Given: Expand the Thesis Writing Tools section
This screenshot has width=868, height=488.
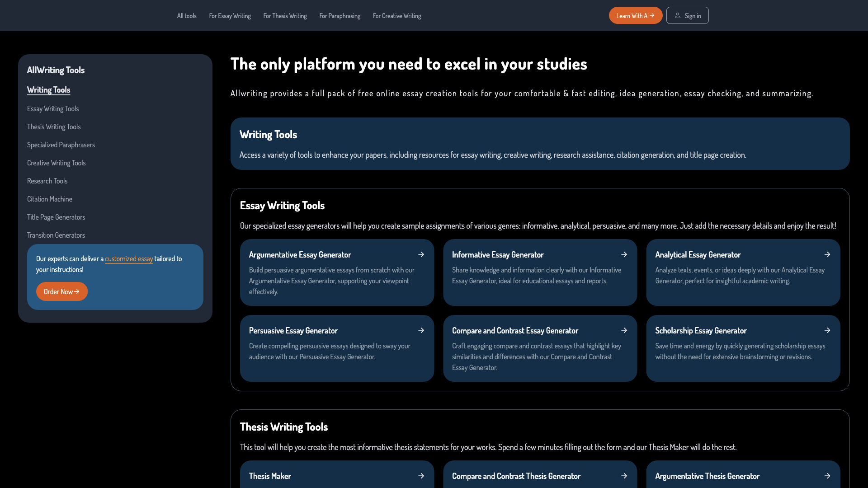Looking at the screenshot, I should coord(54,127).
